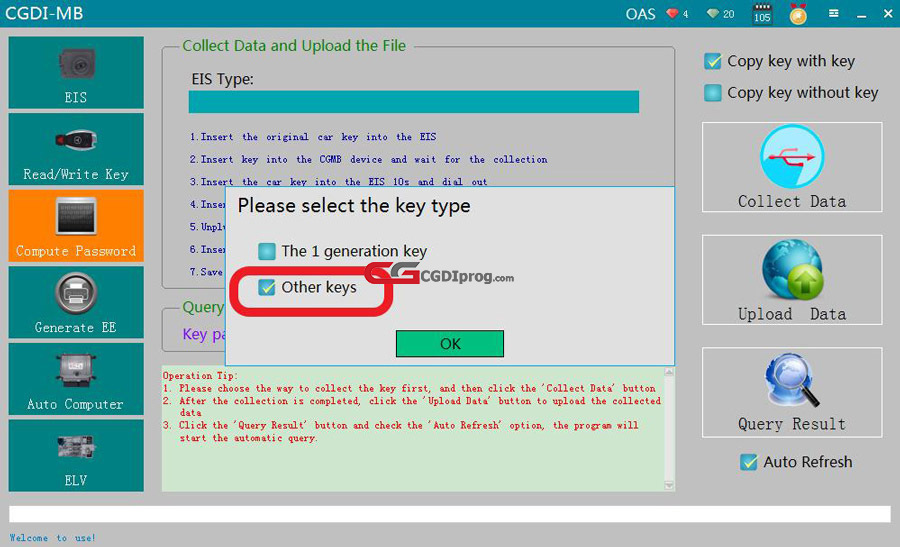This screenshot has height=547, width=900.
Task: Click the OAS label in title bar
Action: click(641, 14)
